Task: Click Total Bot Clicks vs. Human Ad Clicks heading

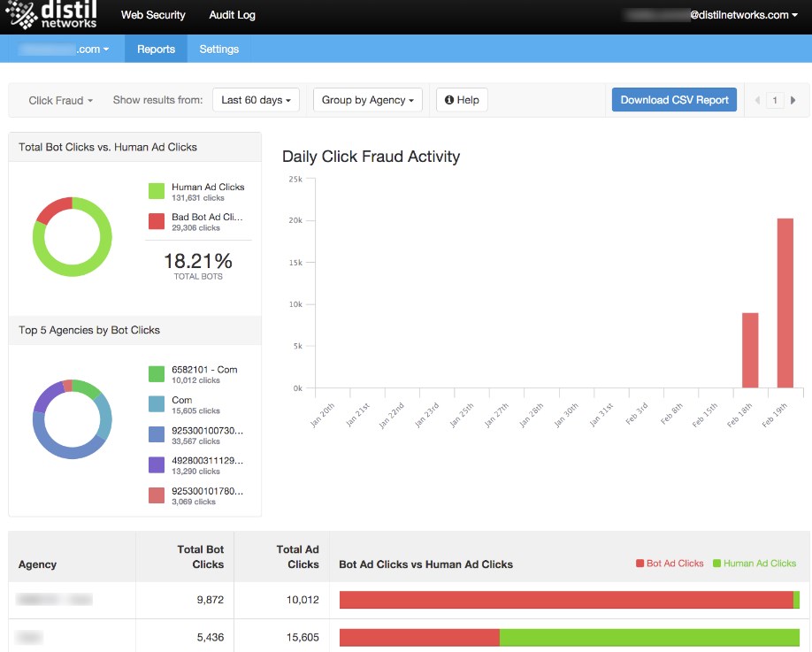Action: [x=108, y=147]
